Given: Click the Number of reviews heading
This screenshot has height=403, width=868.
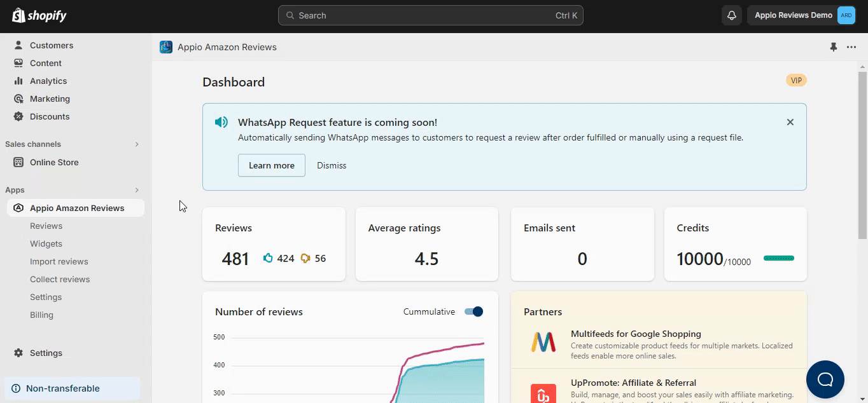Looking at the screenshot, I should (x=259, y=311).
